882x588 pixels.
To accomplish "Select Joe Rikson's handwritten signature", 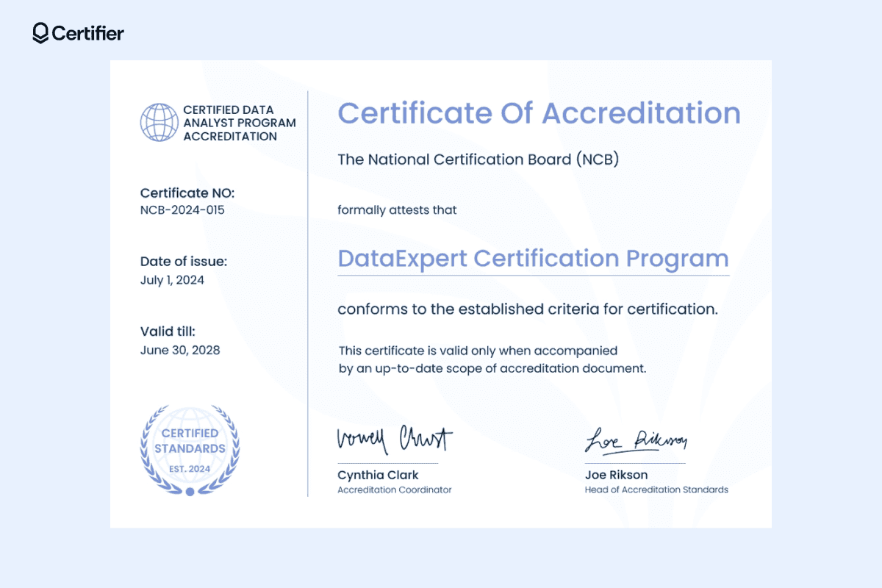I will point(635,440).
